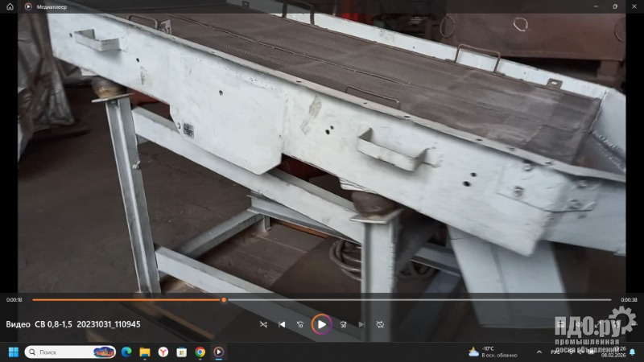Select the Media Player taskbar icon
The image size is (644, 362).
[x=218, y=352]
